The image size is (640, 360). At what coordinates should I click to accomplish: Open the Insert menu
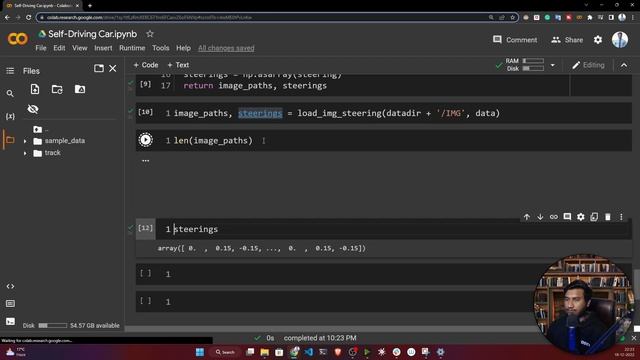point(103,48)
